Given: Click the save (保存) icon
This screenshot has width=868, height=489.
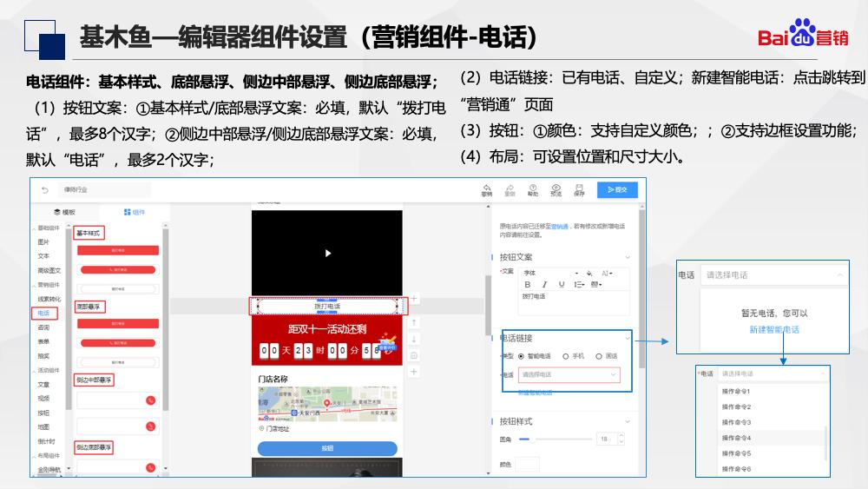Looking at the screenshot, I should [x=579, y=188].
